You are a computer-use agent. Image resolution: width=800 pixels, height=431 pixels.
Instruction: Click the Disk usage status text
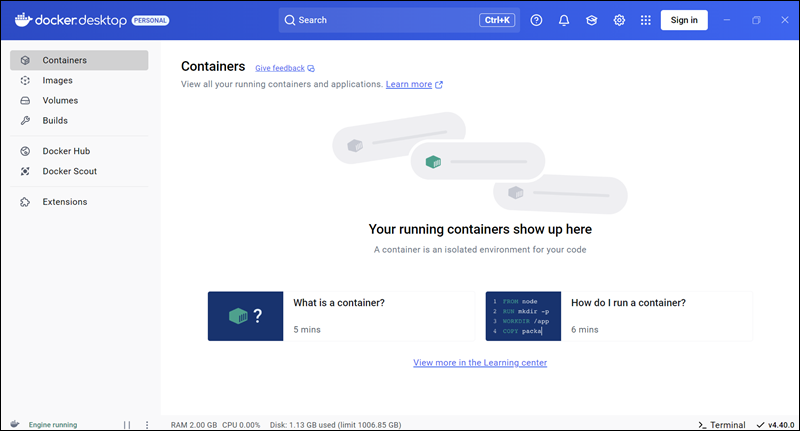tap(335, 425)
